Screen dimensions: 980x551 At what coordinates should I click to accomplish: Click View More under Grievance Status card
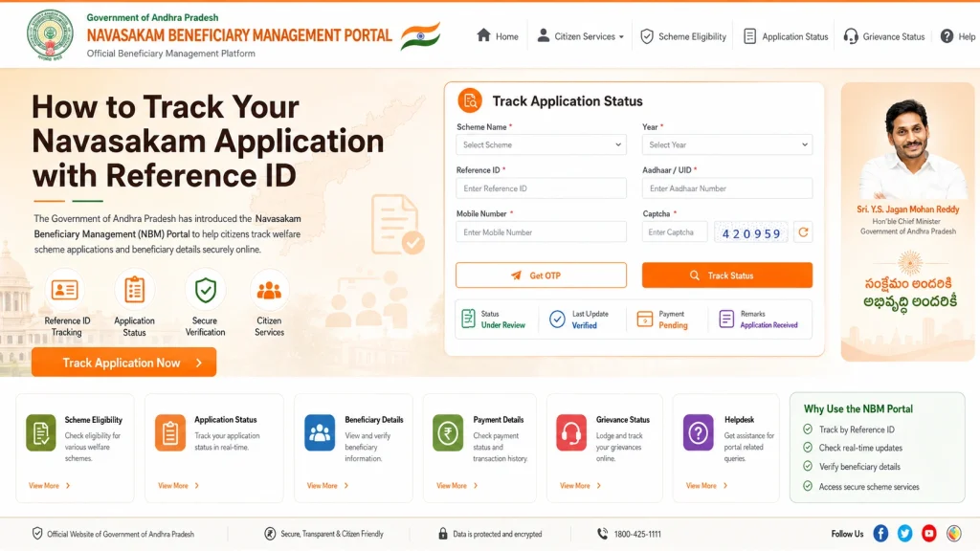tap(581, 485)
